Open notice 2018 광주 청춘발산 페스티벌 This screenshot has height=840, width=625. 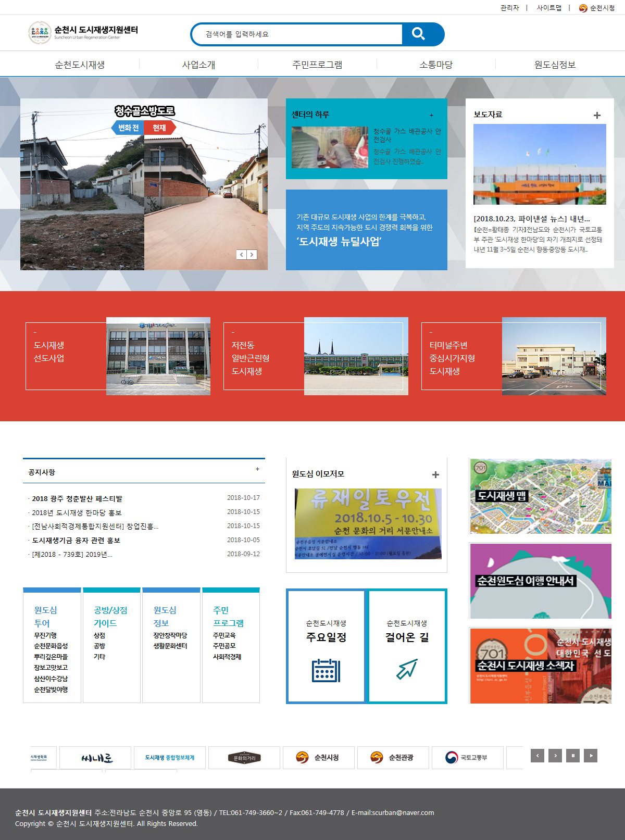[77, 499]
